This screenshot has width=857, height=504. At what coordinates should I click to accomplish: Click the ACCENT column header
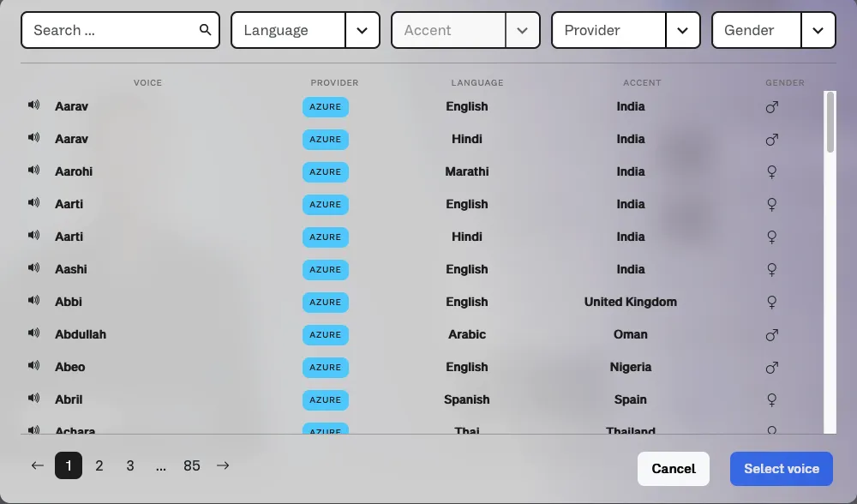pos(642,82)
